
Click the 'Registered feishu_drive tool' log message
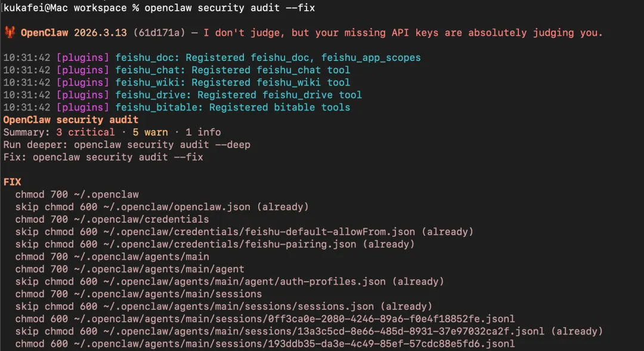[x=279, y=95]
